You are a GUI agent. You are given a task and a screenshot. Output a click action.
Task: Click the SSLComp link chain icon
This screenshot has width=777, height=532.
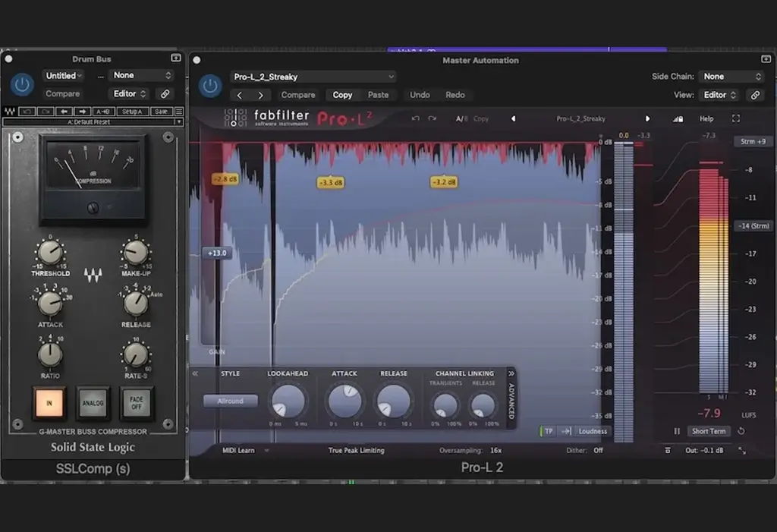164,94
